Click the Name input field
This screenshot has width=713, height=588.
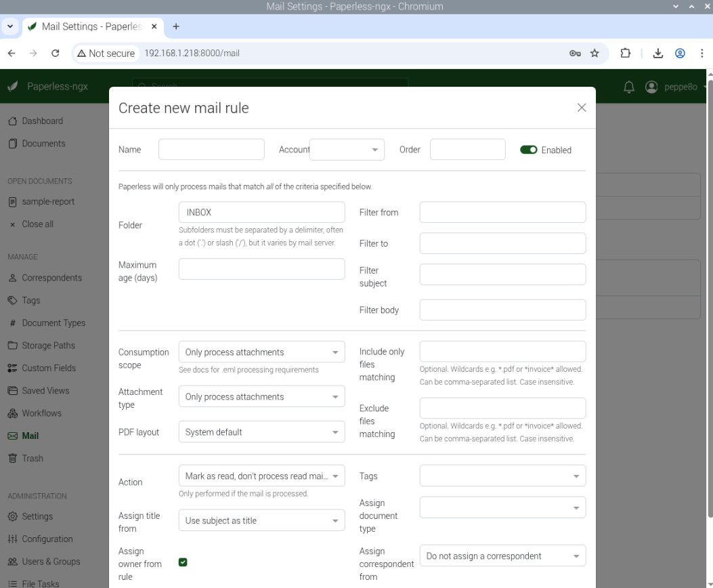(211, 149)
